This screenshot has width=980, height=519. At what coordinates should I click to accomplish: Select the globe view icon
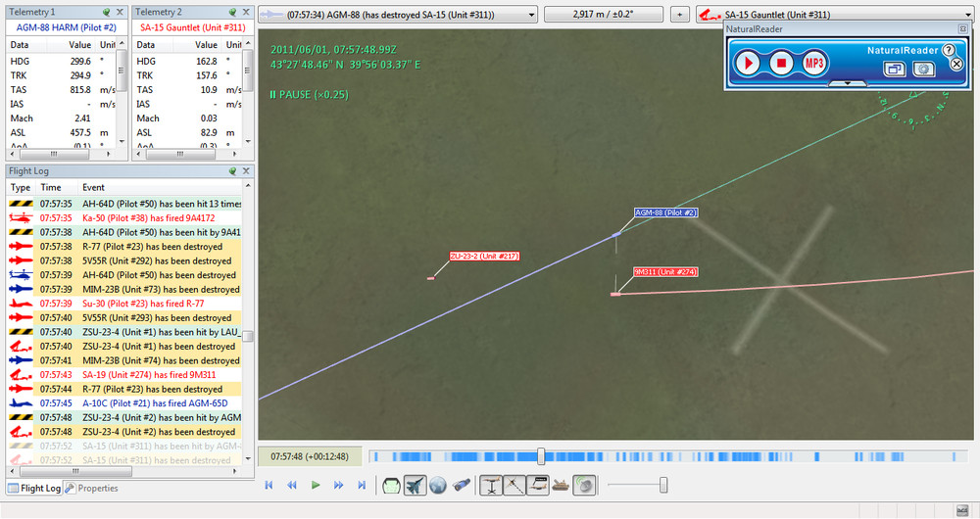[x=438, y=486]
